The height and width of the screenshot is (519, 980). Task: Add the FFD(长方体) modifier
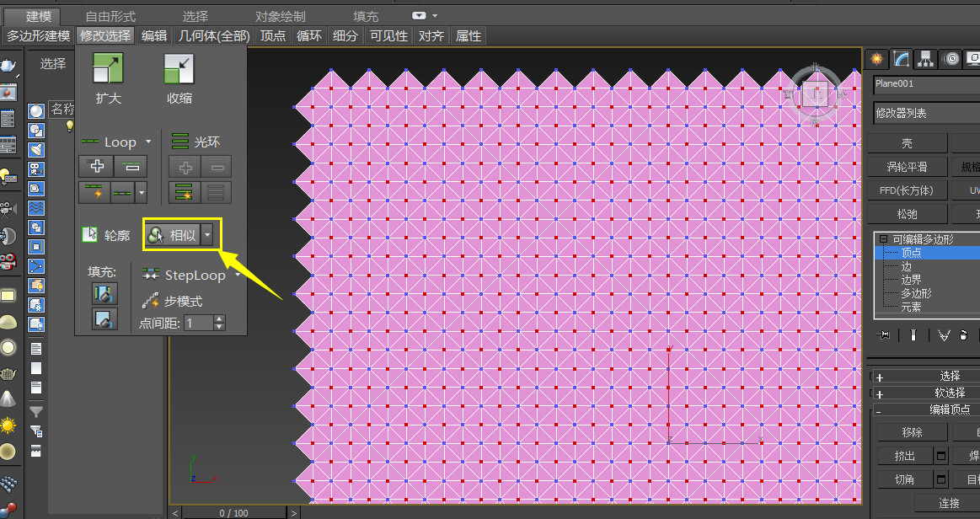tap(907, 190)
